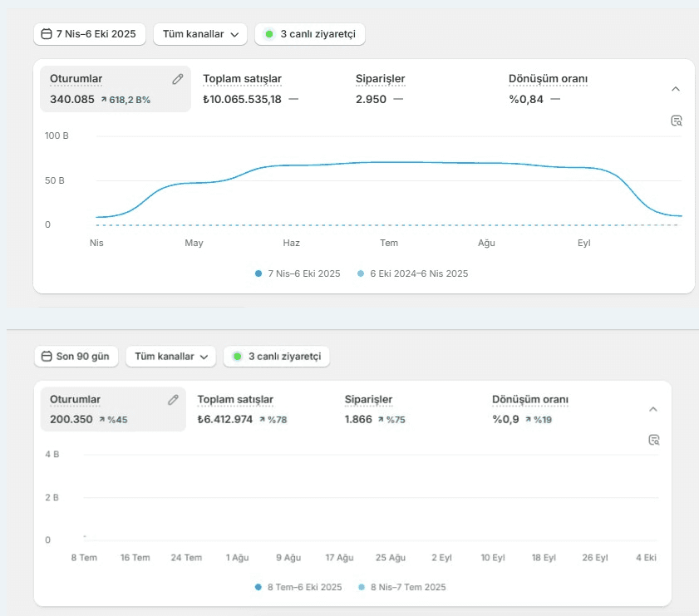Select the Dönüşüm oranı %0,9 metric
Viewport: 699px width, 616px height.
(530, 409)
